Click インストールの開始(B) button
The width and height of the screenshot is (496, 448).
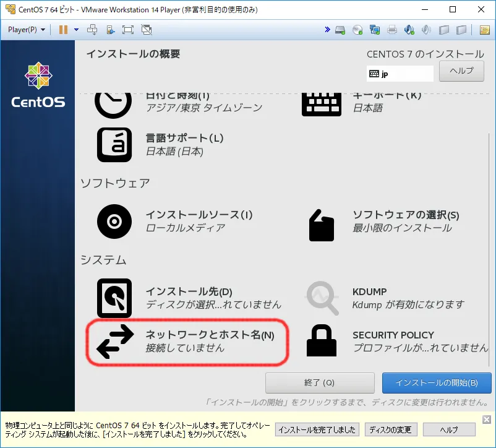(437, 383)
